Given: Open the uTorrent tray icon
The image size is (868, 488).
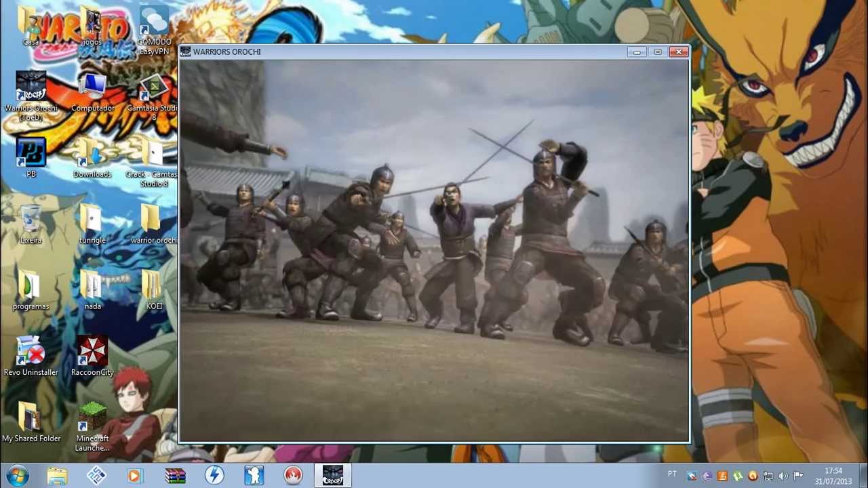Looking at the screenshot, I should click(x=738, y=476).
